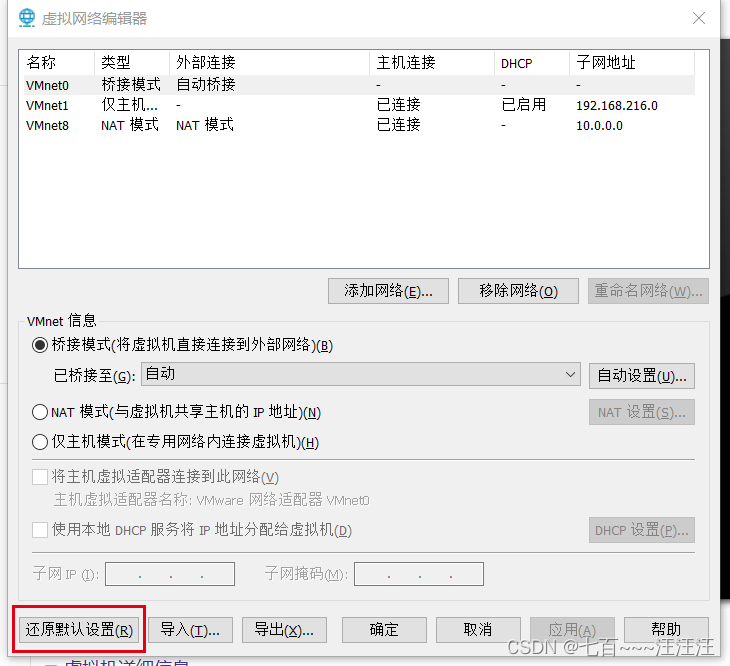The height and width of the screenshot is (666, 730).
Task: Click the 子网 IP input field
Action: point(170,574)
